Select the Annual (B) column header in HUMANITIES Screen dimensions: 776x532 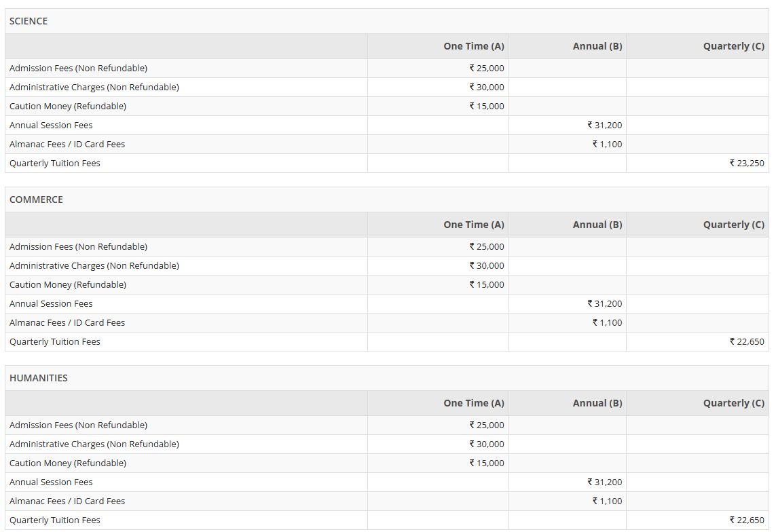[597, 403]
